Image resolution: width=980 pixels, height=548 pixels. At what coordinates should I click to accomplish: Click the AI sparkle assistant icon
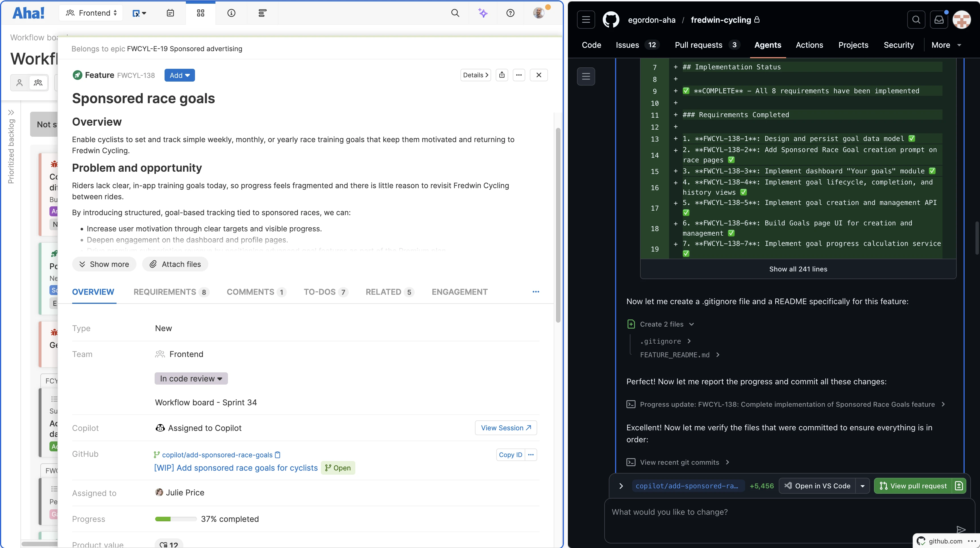pyautogui.click(x=483, y=13)
